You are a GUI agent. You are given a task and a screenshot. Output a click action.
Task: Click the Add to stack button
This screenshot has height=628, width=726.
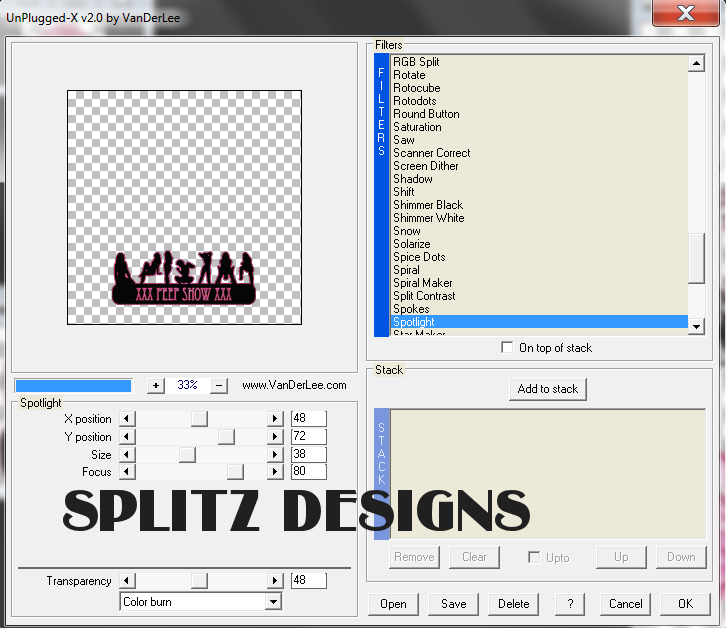(x=548, y=389)
